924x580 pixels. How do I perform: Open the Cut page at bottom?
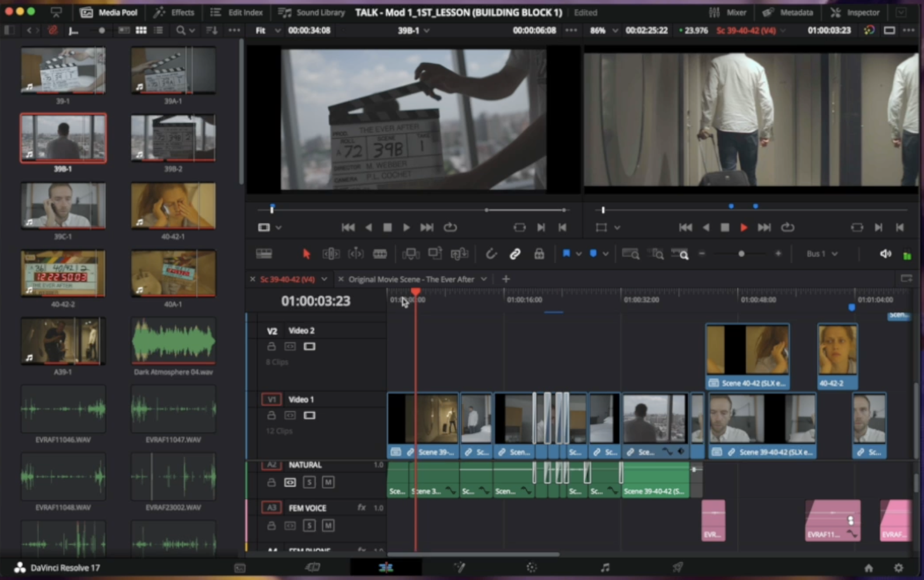click(313, 568)
